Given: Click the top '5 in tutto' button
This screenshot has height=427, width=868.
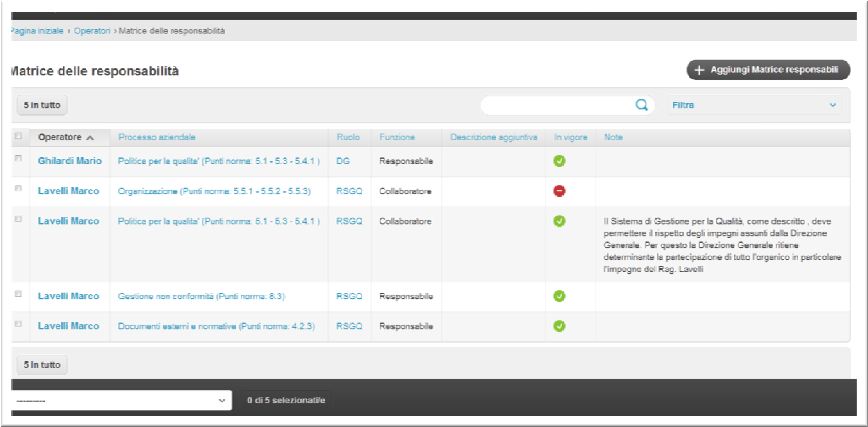Looking at the screenshot, I should point(42,105).
